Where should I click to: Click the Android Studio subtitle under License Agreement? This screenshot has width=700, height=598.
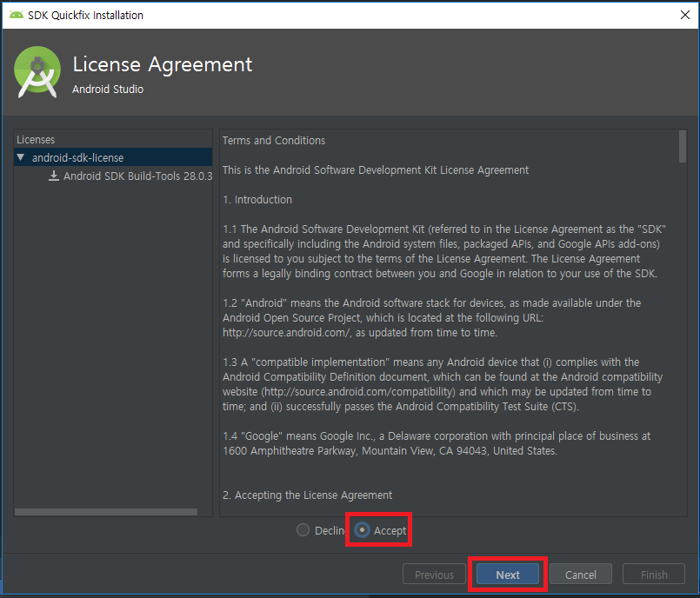(x=108, y=90)
